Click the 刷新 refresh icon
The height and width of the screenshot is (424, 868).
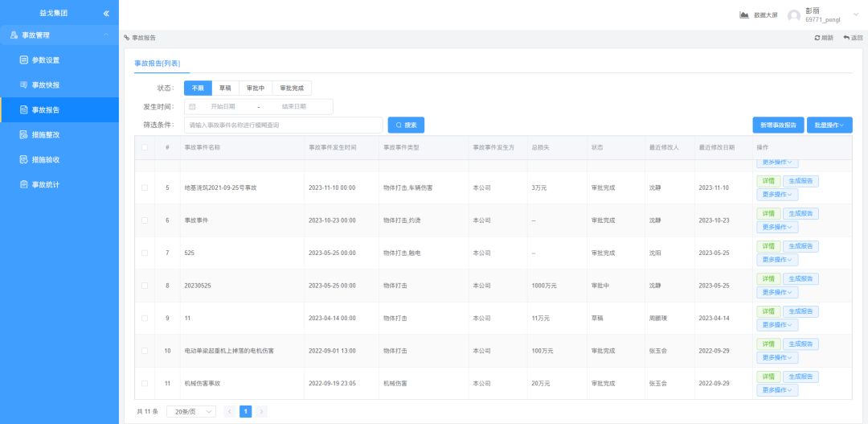click(x=817, y=38)
